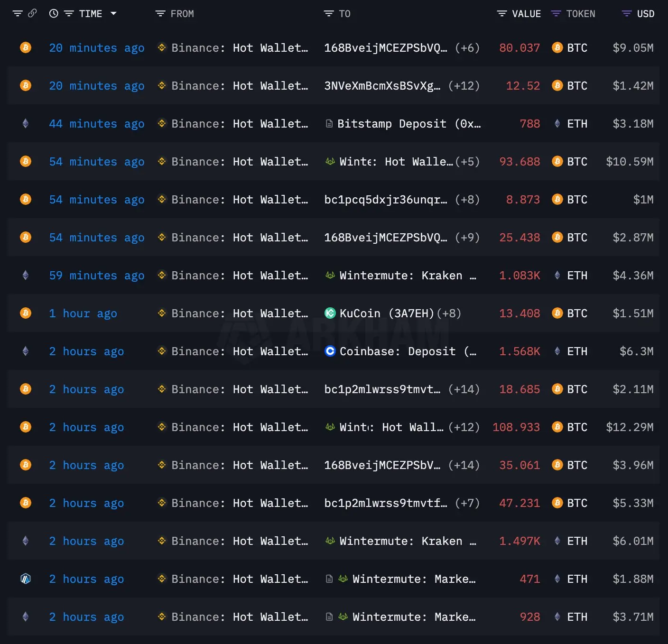Click the BTC token icon in the $1.42M row
The image size is (668, 644).
click(x=557, y=85)
